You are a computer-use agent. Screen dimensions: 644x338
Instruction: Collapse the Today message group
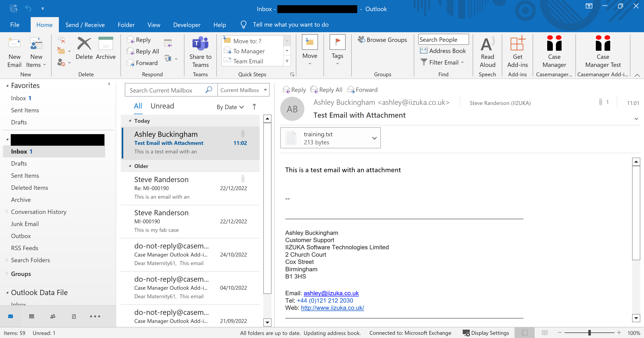[x=130, y=121]
